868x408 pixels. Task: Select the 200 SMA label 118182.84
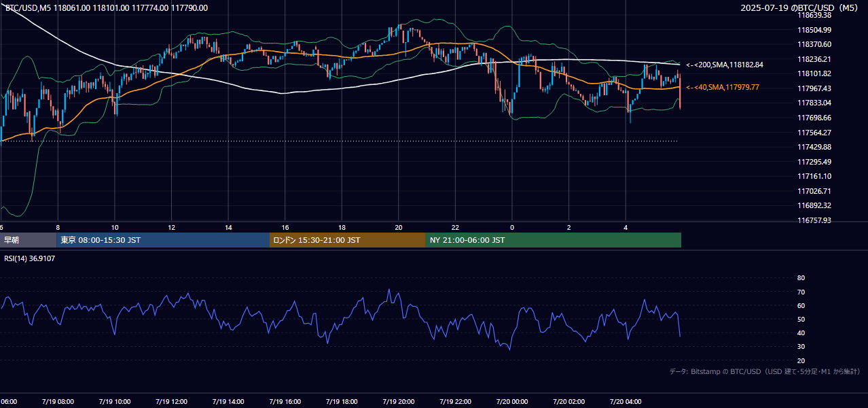click(725, 65)
